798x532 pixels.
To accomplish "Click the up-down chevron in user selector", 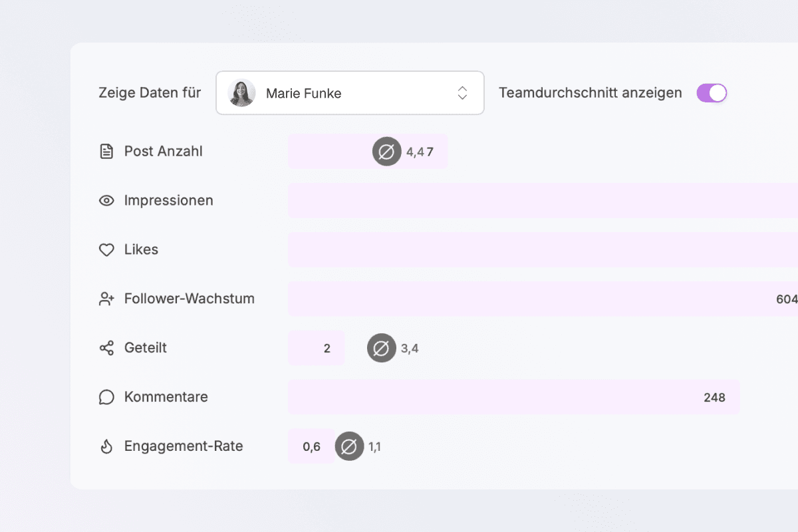I will [462, 93].
